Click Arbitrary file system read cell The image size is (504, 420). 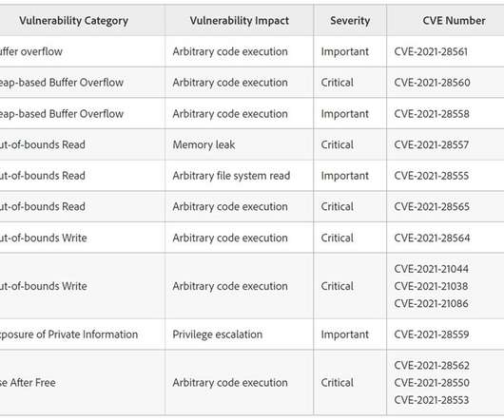[x=231, y=176]
